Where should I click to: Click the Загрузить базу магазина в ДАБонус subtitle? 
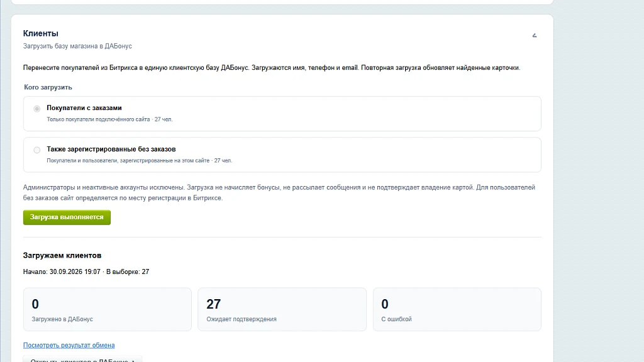pyautogui.click(x=77, y=46)
